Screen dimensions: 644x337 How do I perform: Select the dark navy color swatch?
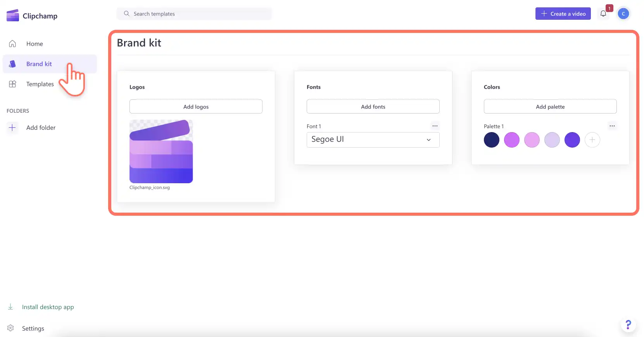(492, 140)
